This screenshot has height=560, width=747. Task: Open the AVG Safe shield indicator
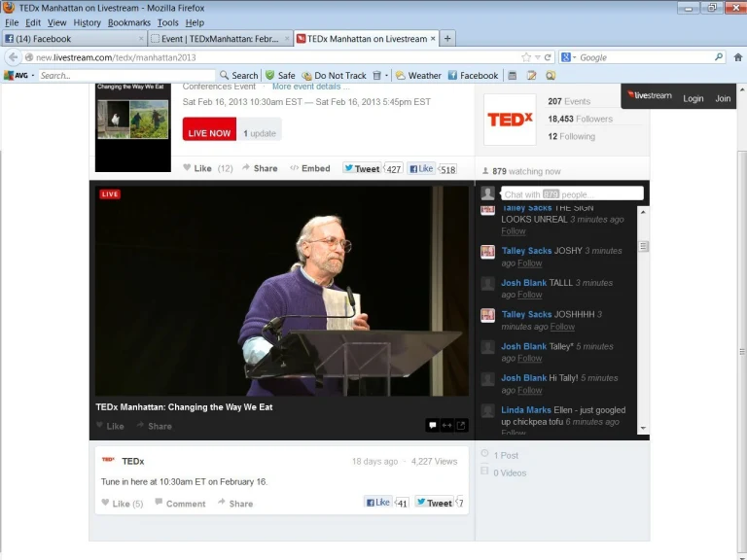[x=280, y=75]
